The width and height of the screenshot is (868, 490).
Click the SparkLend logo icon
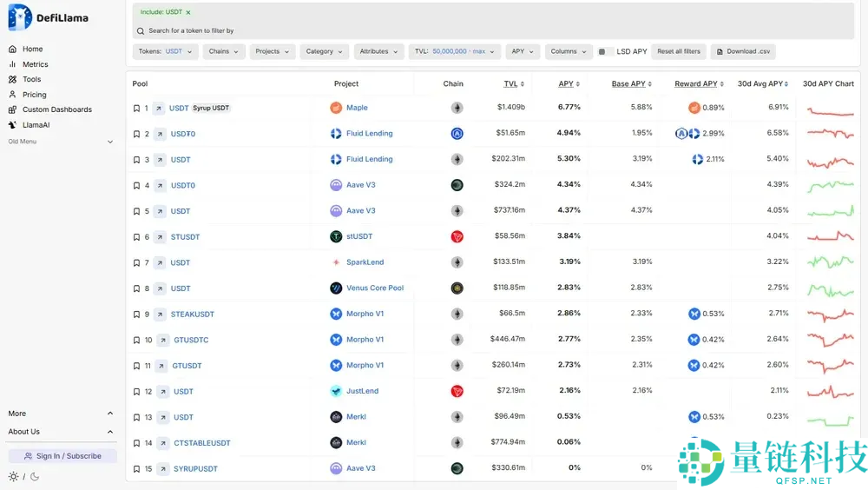click(336, 262)
